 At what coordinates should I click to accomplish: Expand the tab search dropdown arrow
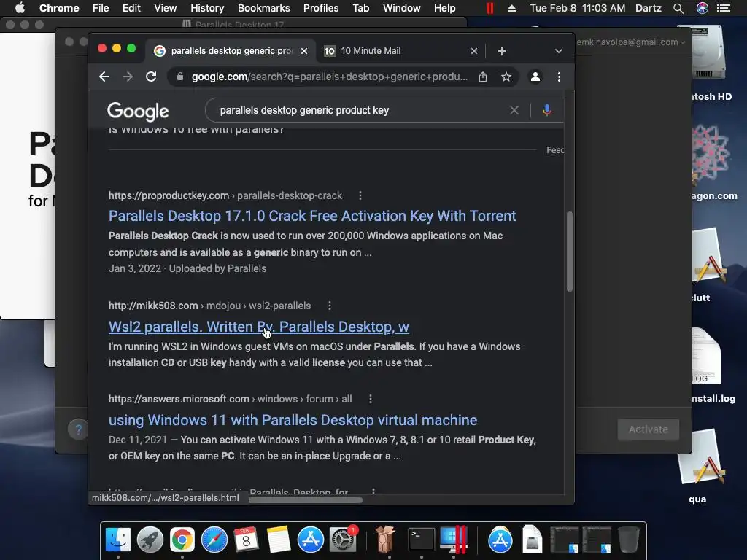pyautogui.click(x=558, y=51)
